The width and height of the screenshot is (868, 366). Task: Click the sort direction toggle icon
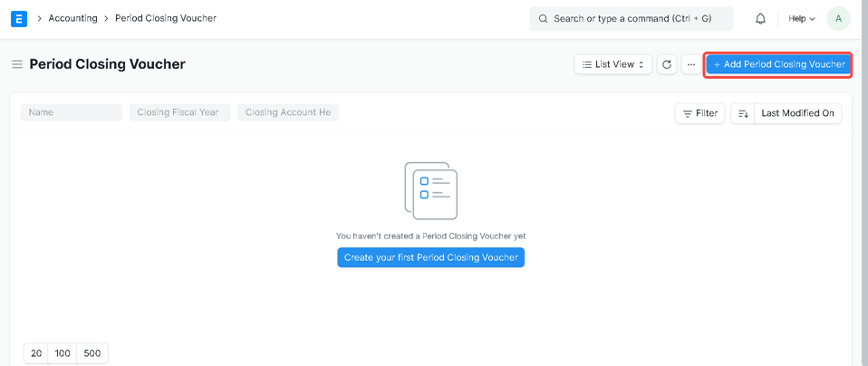point(743,113)
